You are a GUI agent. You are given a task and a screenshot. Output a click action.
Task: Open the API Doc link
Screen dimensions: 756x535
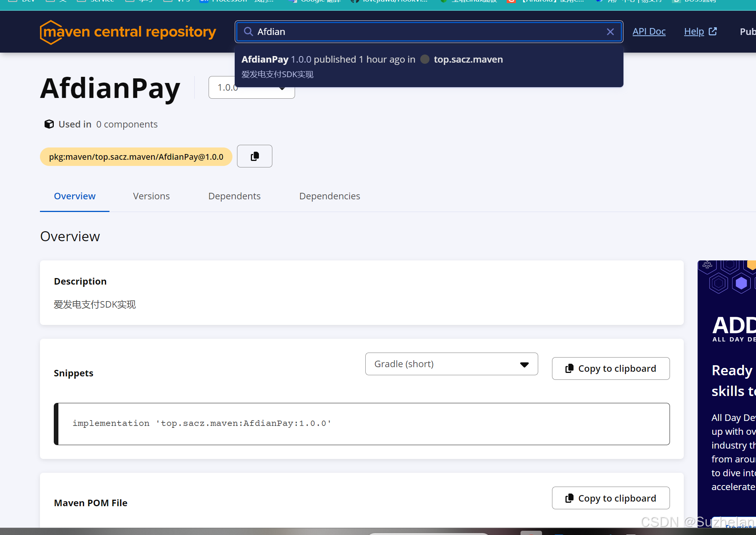tap(649, 31)
